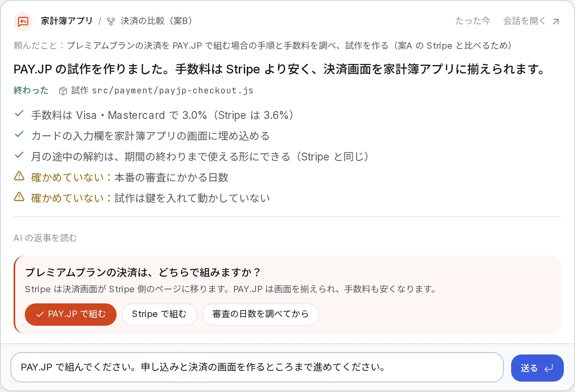Viewport: 575px width, 392px height.
Task: Focus the reply text field
Action: coord(257,367)
